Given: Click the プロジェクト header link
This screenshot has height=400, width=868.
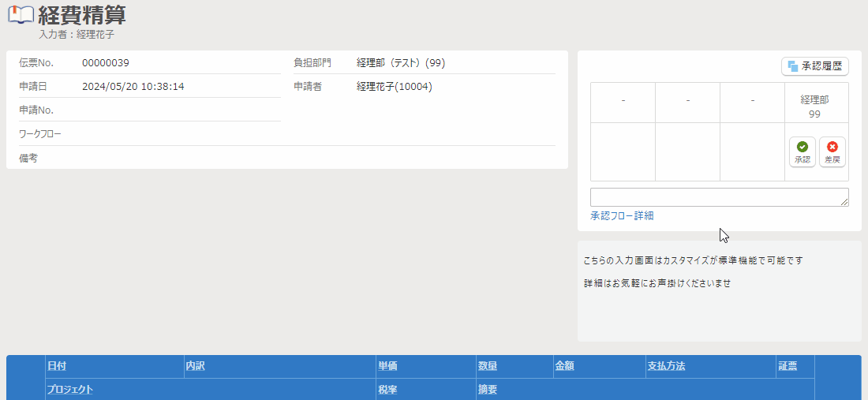Looking at the screenshot, I should (70, 389).
